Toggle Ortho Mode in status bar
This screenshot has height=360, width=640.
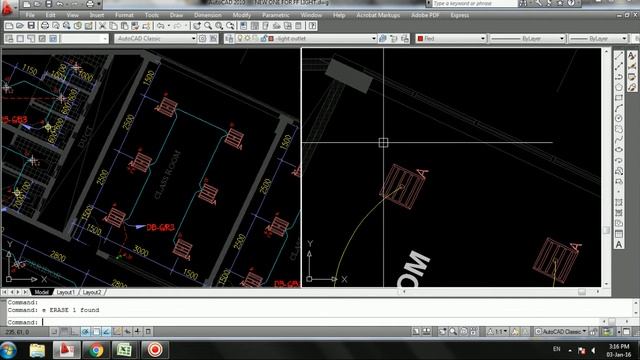pyautogui.click(x=75, y=331)
